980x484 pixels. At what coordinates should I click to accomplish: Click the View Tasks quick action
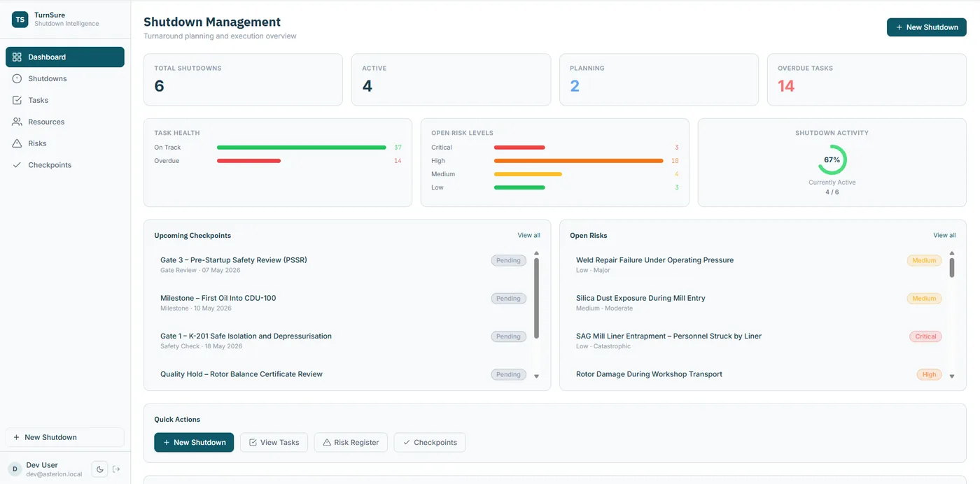pos(274,443)
